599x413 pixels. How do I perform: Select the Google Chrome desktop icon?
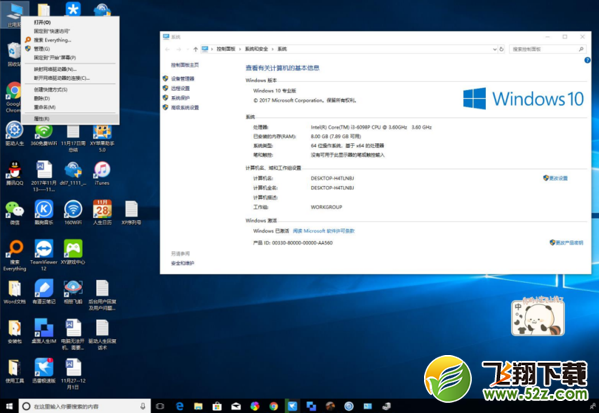click(x=14, y=97)
